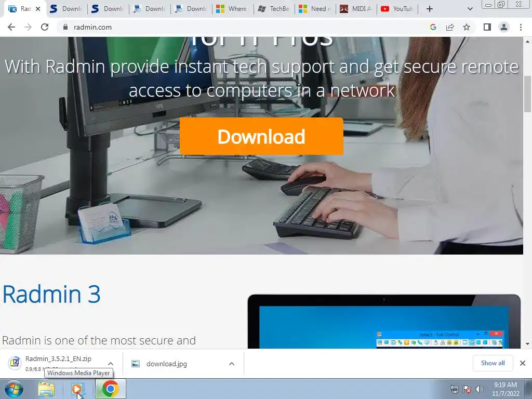
Task: Switch to fourth Download tab
Action: pos(191,9)
